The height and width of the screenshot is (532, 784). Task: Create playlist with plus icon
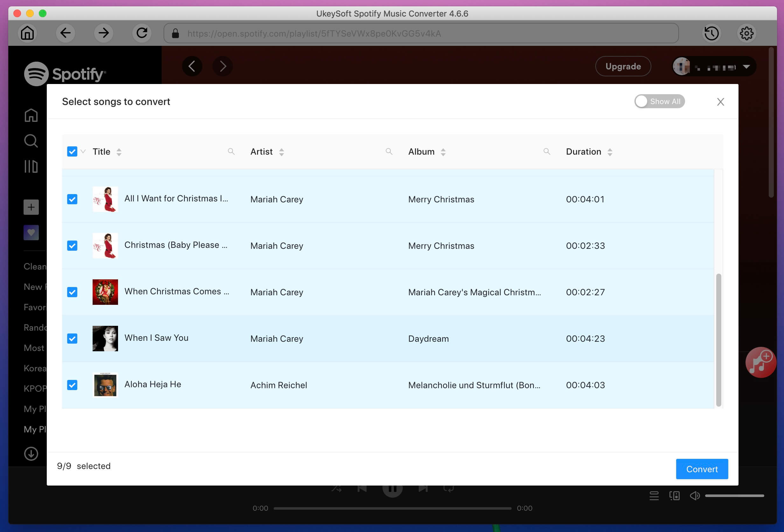(31, 207)
